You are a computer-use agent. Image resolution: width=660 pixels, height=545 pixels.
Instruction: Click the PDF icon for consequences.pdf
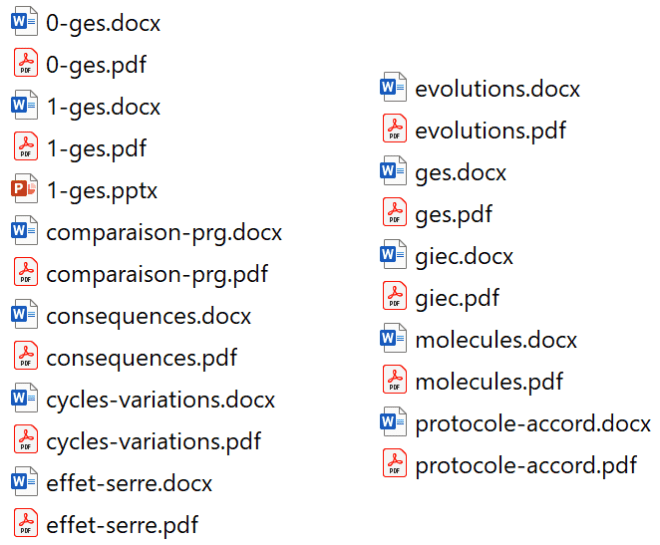24,357
